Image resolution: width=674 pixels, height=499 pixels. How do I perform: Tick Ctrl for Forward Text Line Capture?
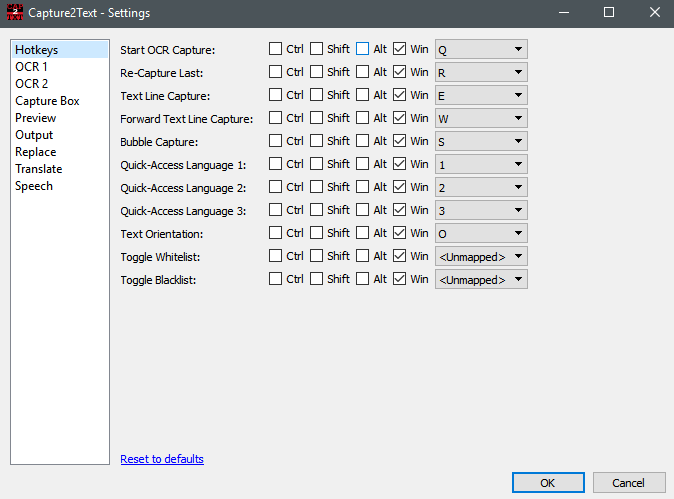pos(275,118)
